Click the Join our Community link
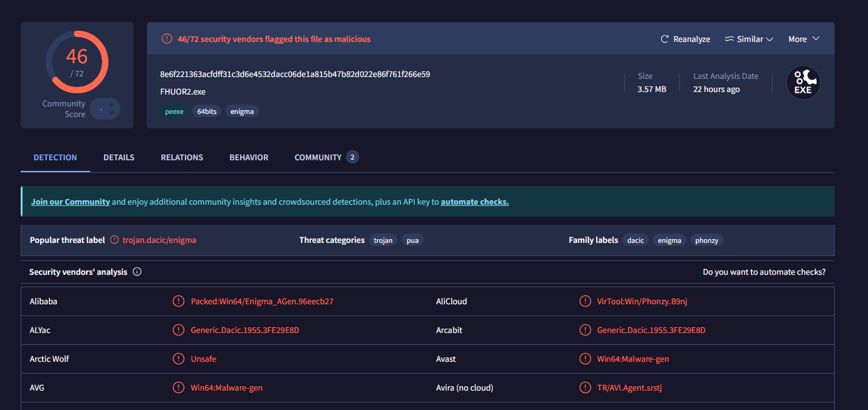Image resolution: width=868 pixels, height=410 pixels. (x=71, y=202)
